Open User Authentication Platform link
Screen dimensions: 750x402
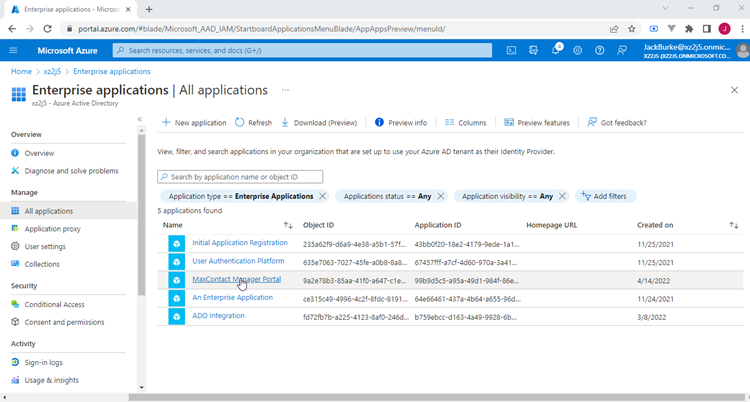238,261
